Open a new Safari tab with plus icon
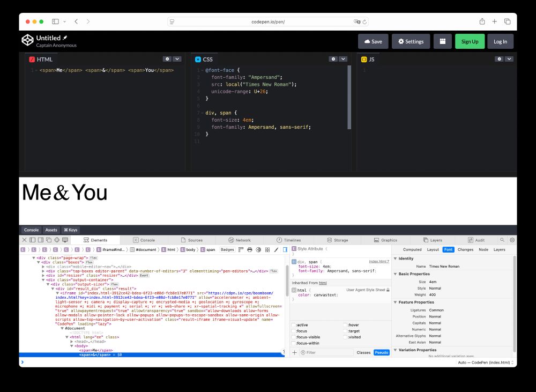Viewport: 536px width, 392px height. (x=494, y=21)
